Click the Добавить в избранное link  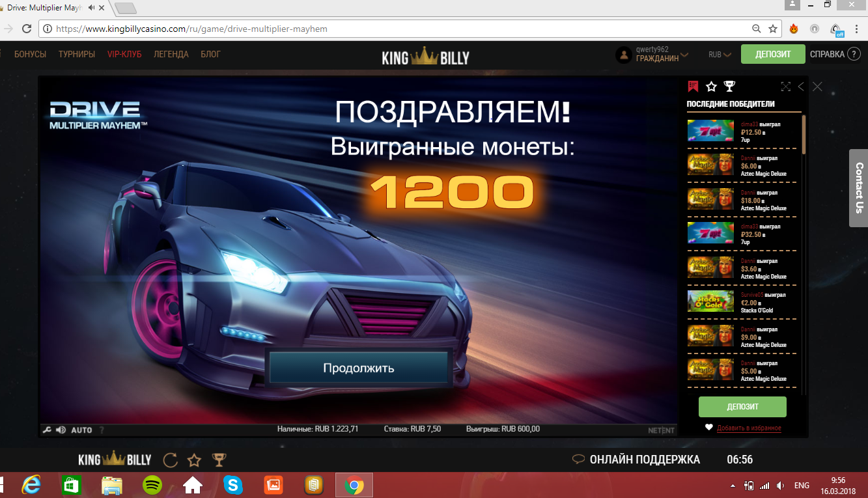pyautogui.click(x=749, y=428)
